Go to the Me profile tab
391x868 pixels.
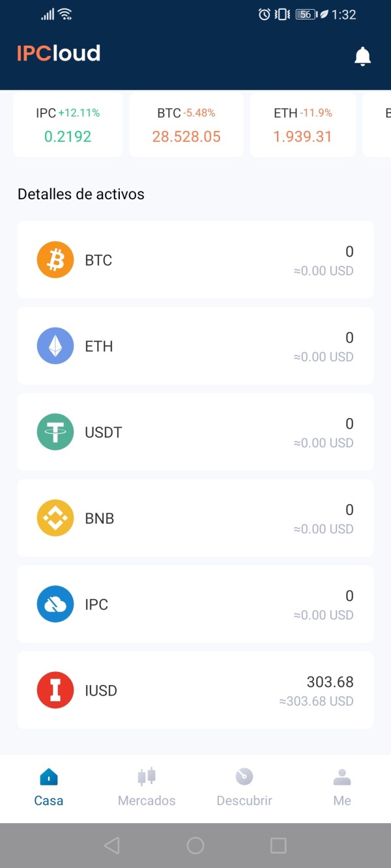click(342, 787)
